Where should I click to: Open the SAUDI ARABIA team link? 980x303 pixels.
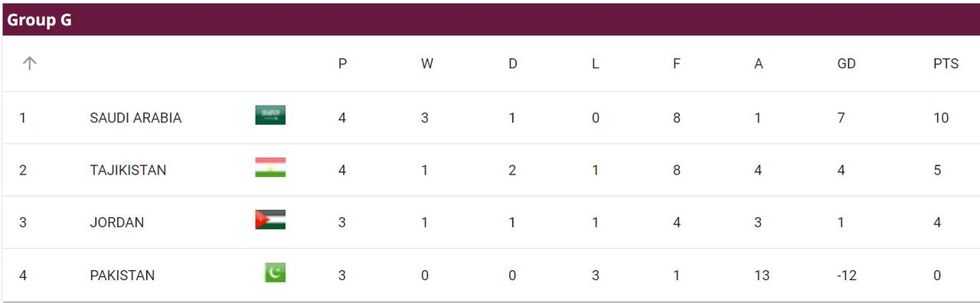pyautogui.click(x=136, y=118)
